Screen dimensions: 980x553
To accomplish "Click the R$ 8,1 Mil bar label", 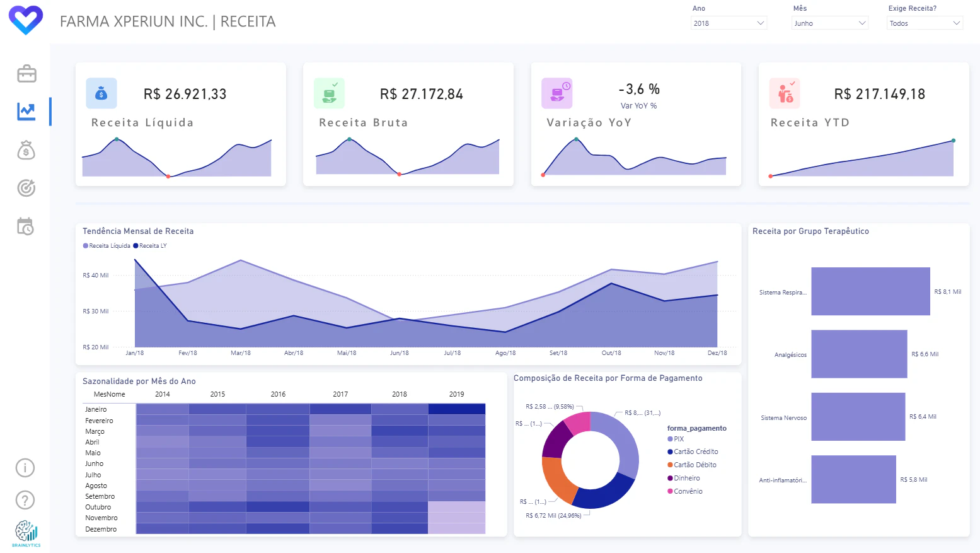I will [948, 291].
